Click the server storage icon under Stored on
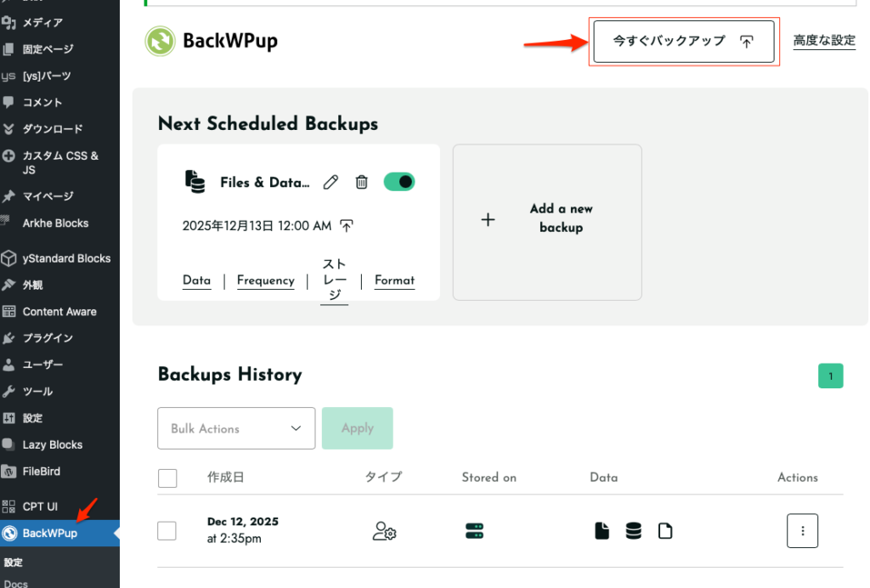Image resolution: width=870 pixels, height=588 pixels. [474, 531]
